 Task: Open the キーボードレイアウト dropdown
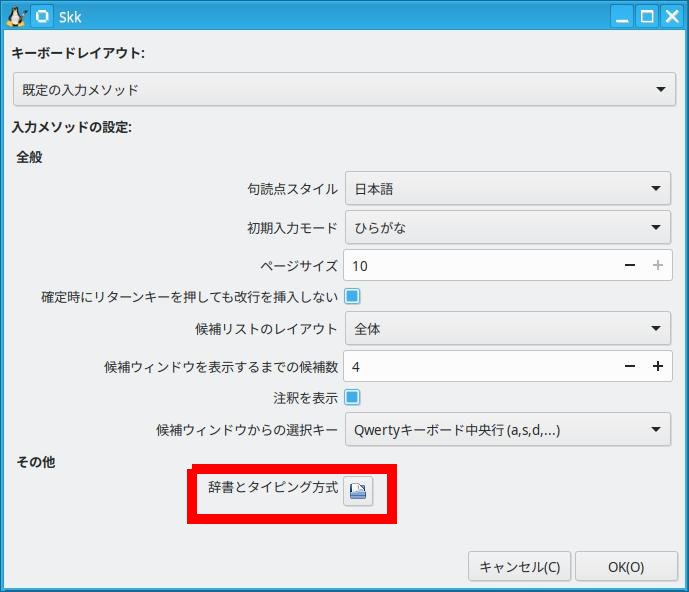pyautogui.click(x=344, y=89)
